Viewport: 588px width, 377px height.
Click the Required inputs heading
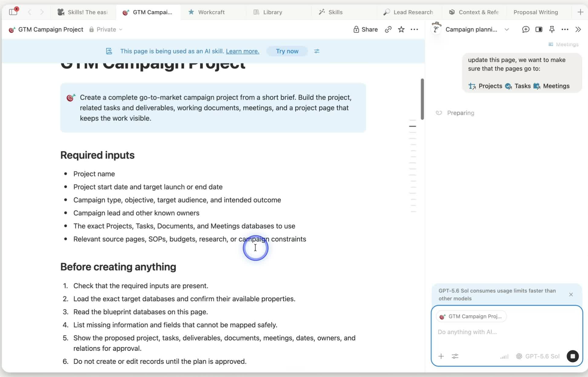tap(97, 155)
